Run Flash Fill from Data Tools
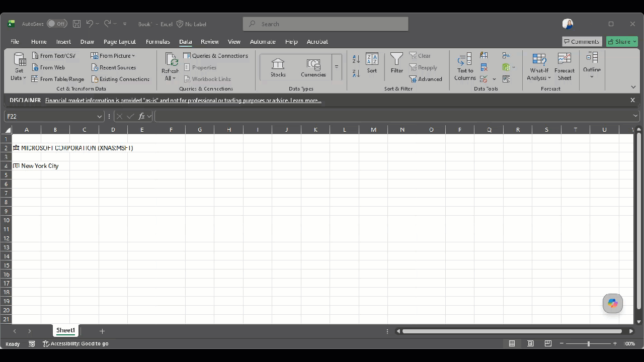Screen dimensions: 644x362 [484, 55]
